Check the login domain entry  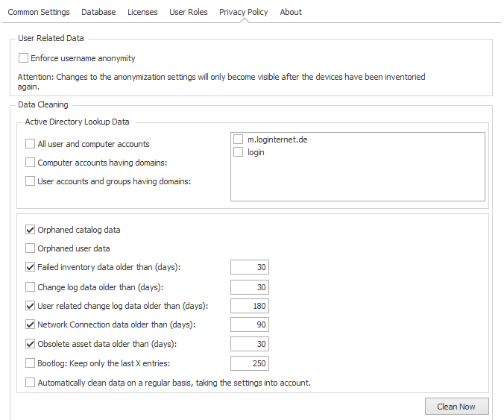coord(238,152)
